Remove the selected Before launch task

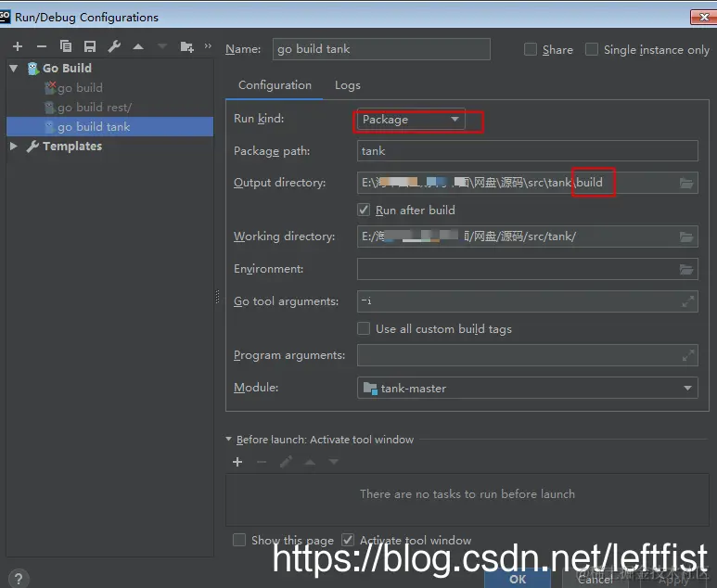point(262,462)
